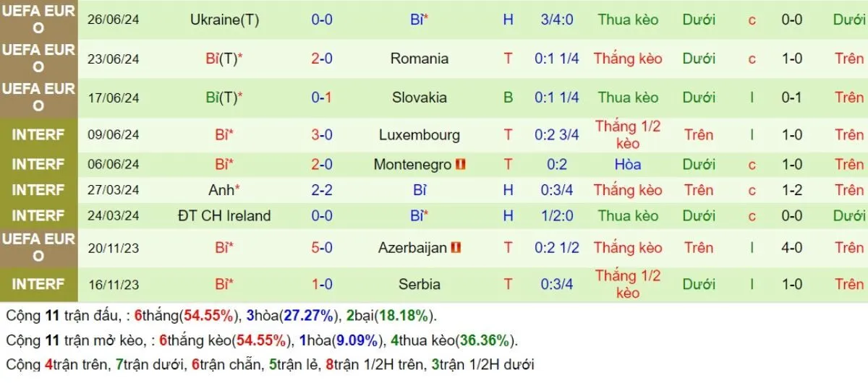Click the 4-0 half-time score
This screenshot has width=868, height=383.
791,248
